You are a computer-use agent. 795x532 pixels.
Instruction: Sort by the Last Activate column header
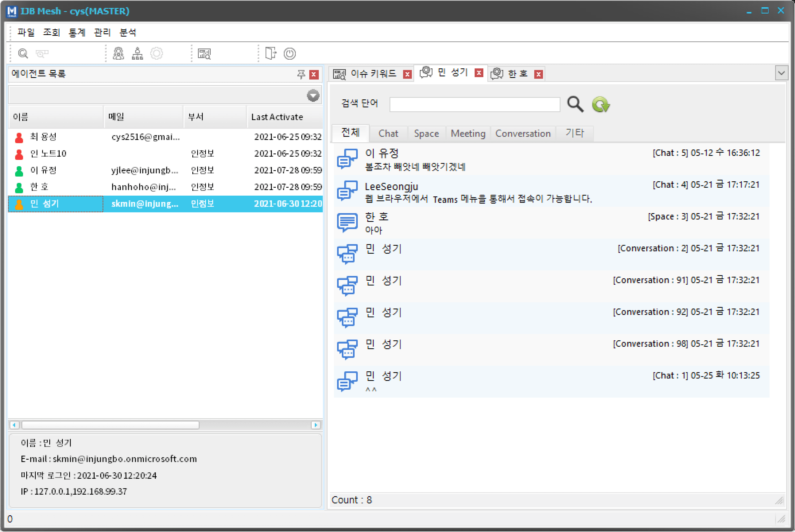(285, 117)
